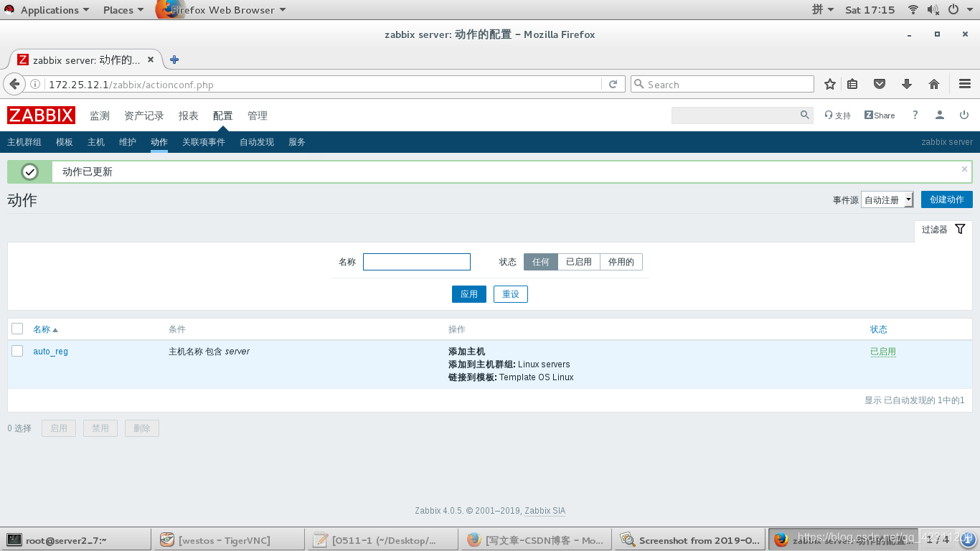The width and height of the screenshot is (980, 551).
Task: Select all actions header checkbox
Action: (x=17, y=329)
